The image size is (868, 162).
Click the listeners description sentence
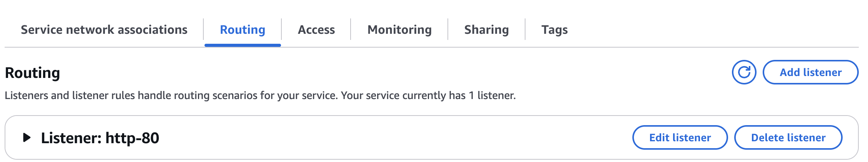point(260,95)
